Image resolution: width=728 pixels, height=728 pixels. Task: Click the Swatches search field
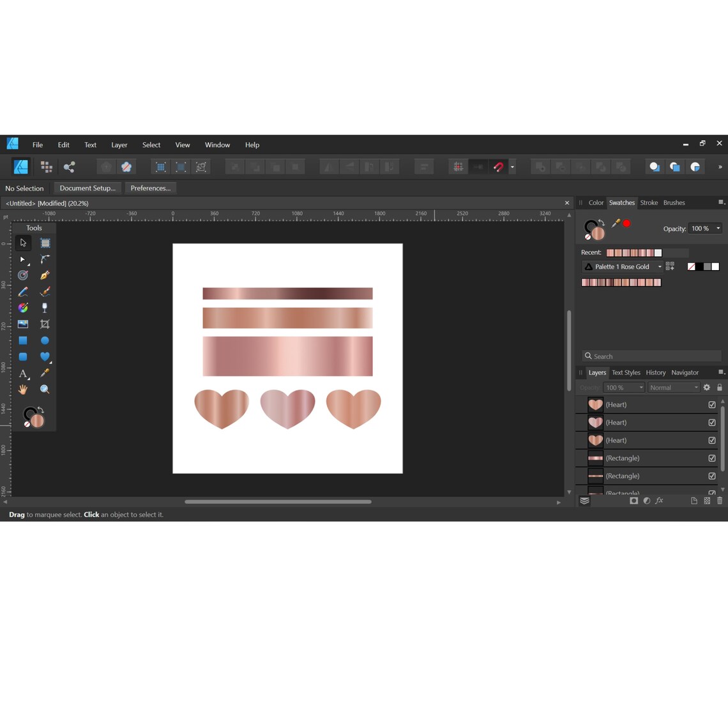click(652, 356)
